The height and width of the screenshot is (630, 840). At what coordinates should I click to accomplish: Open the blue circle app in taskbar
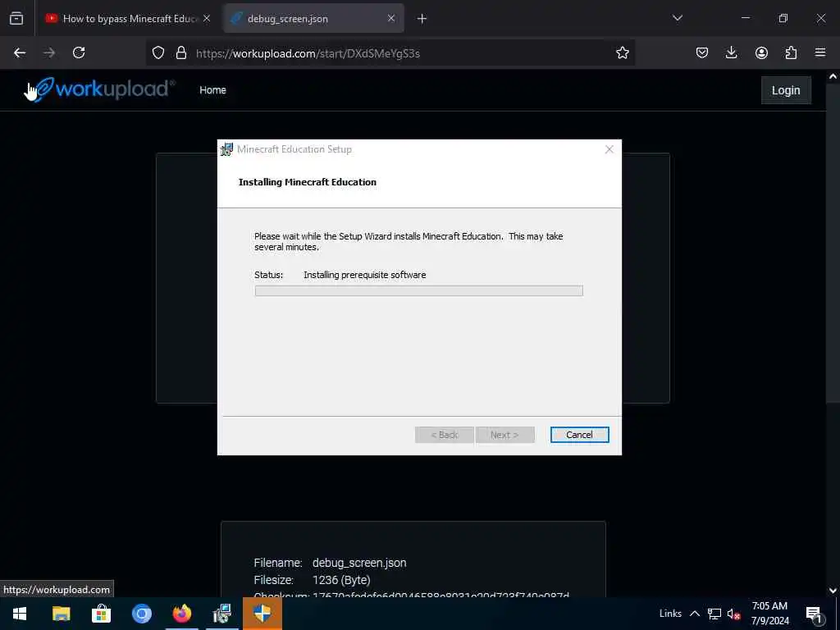[x=141, y=614]
